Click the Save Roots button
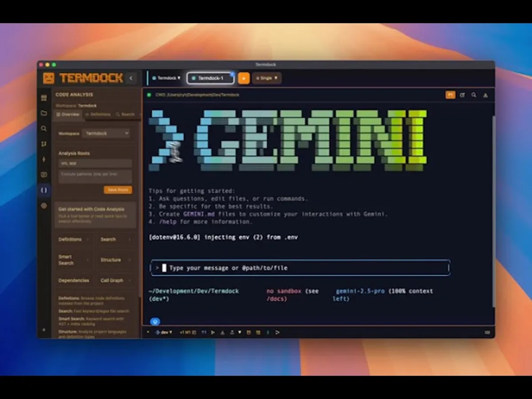Viewport: 532px width, 399px height. coord(118,190)
